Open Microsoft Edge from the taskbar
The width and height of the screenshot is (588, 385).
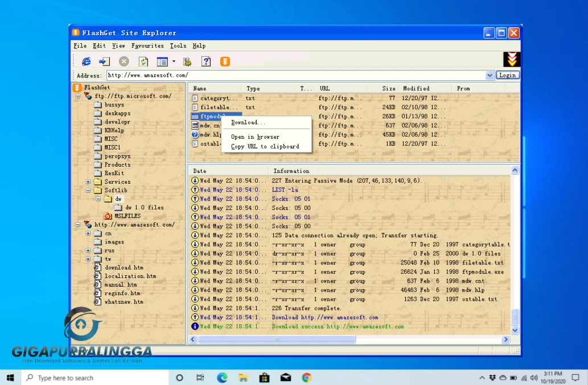coord(222,377)
